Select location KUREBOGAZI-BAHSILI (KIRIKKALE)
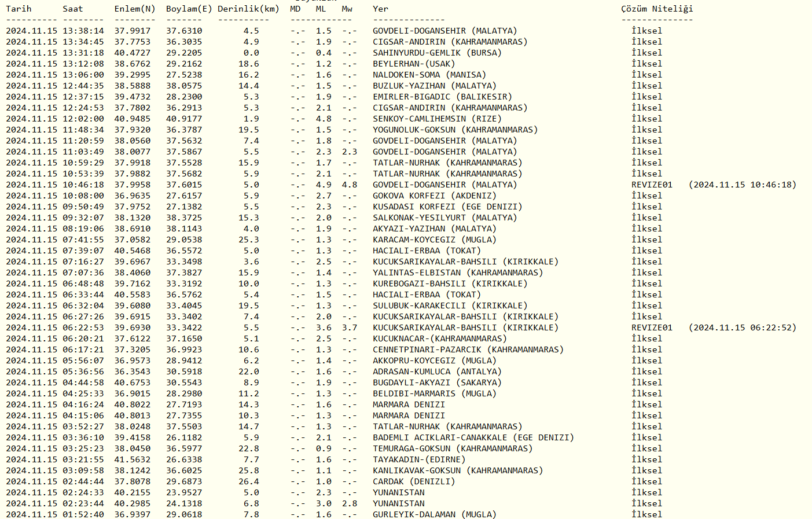 point(450,284)
